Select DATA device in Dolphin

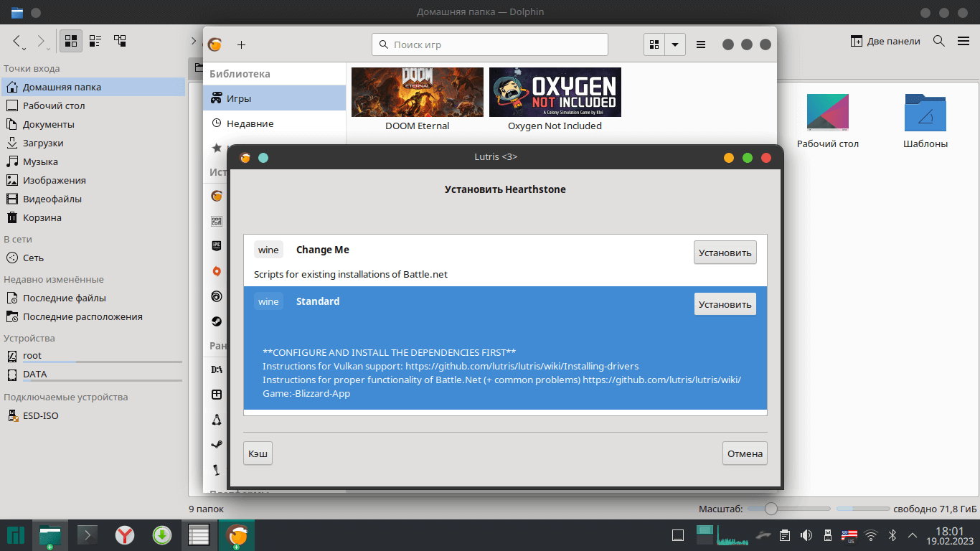(x=93, y=375)
